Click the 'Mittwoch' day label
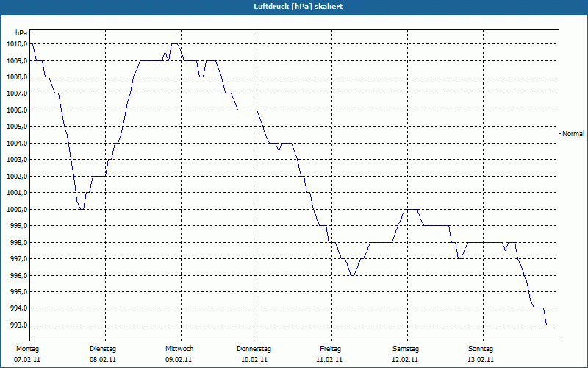588x368 pixels. pyautogui.click(x=179, y=349)
